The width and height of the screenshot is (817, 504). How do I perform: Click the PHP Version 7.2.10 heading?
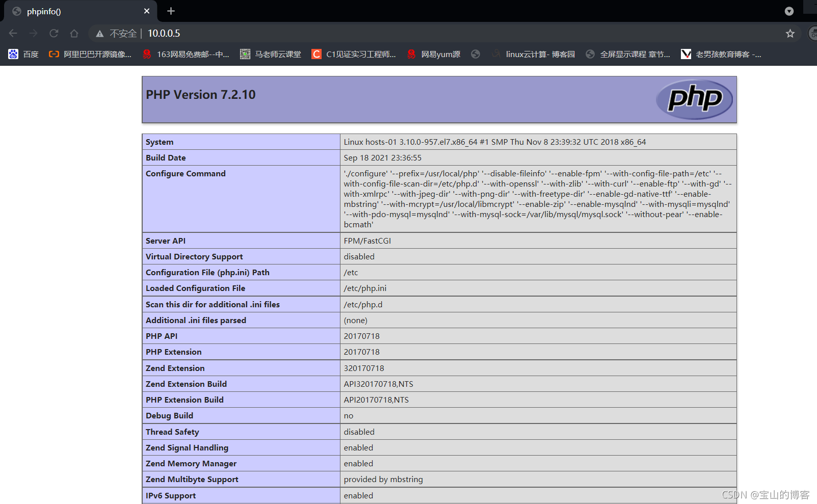201,95
